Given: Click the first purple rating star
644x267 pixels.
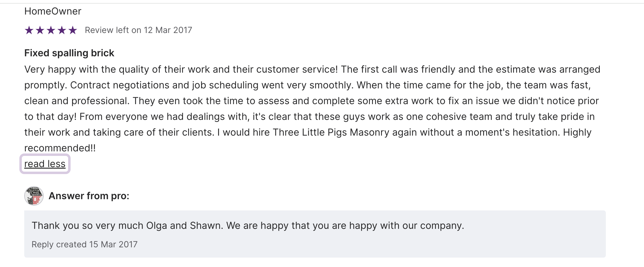Looking at the screenshot, I should coord(29,30).
